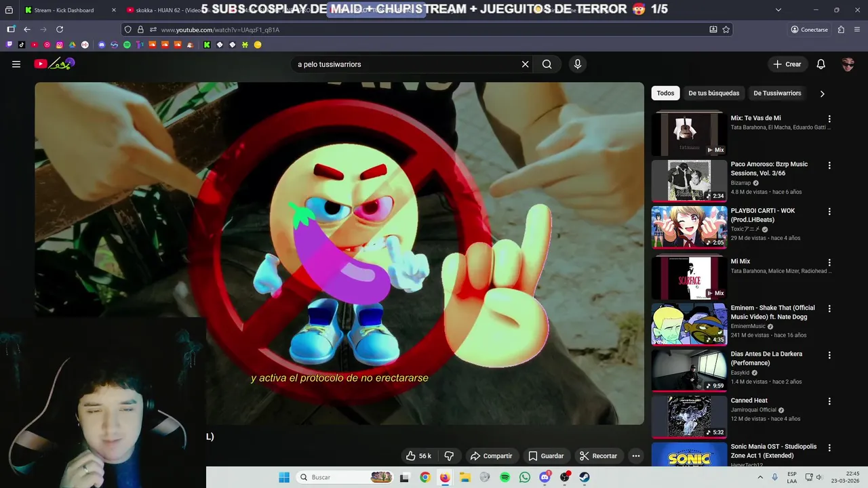The image size is (868, 488).
Task: Launch Chrome from the taskbar
Action: tap(425, 477)
